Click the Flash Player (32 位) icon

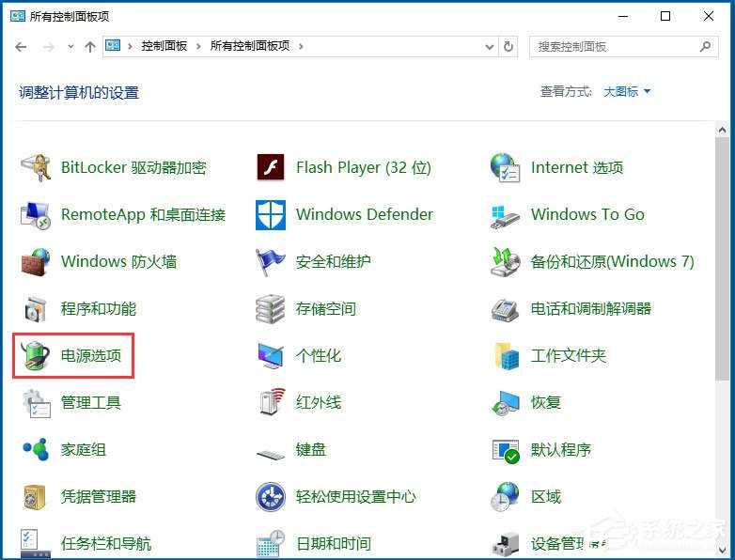[x=271, y=167]
